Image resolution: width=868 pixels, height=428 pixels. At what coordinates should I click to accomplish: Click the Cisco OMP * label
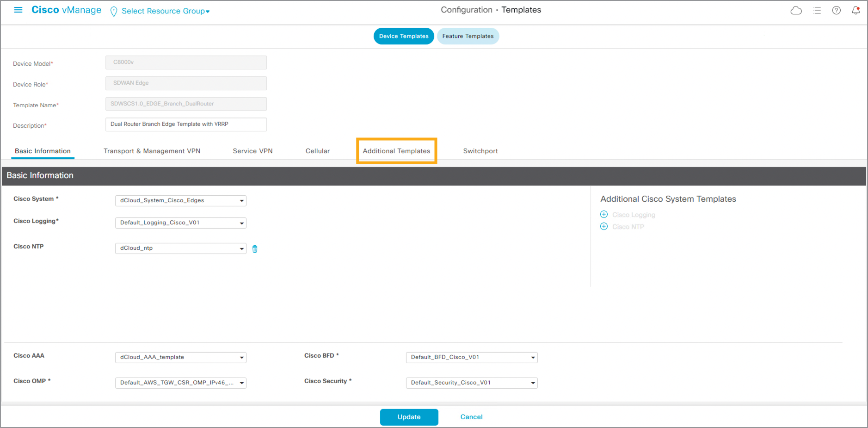(x=32, y=381)
